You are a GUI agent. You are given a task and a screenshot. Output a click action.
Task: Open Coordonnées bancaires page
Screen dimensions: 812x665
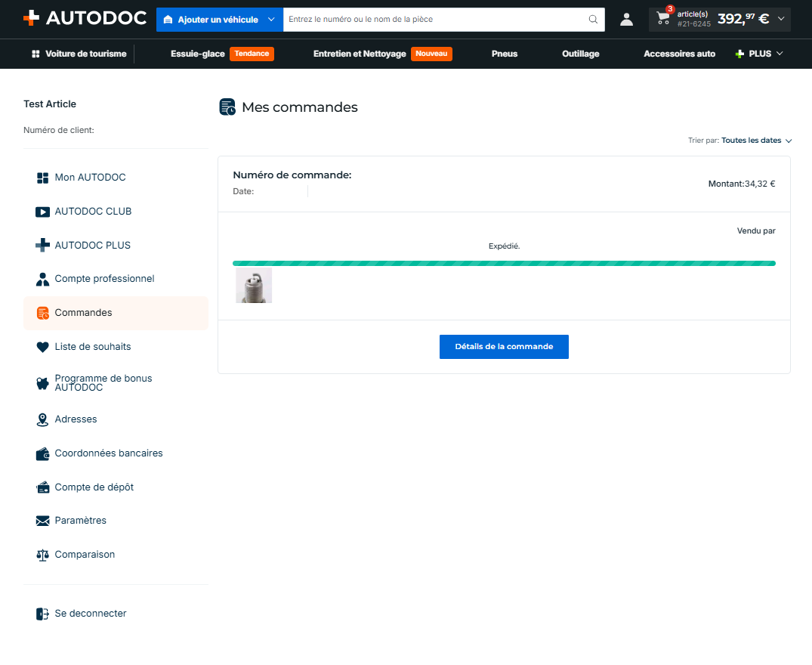coord(109,453)
